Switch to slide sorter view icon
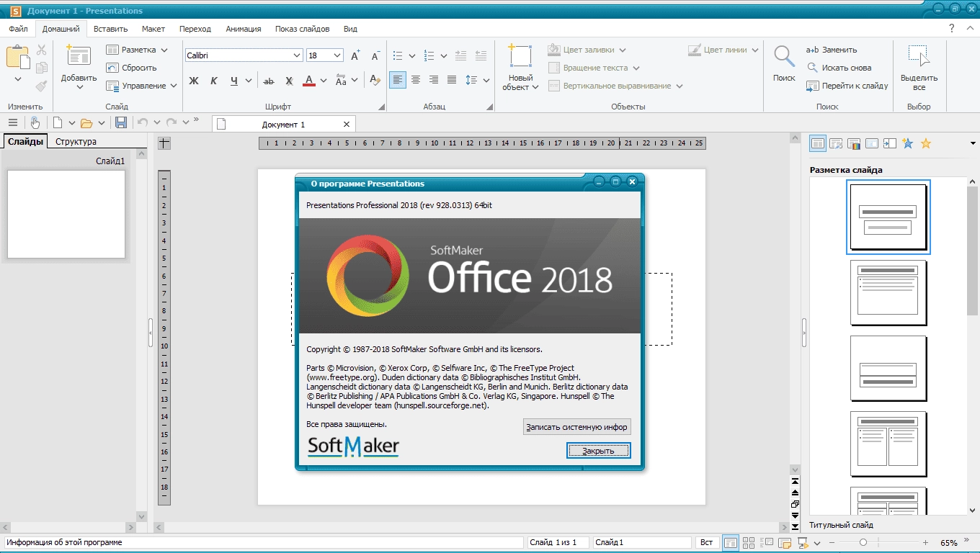 point(749,542)
